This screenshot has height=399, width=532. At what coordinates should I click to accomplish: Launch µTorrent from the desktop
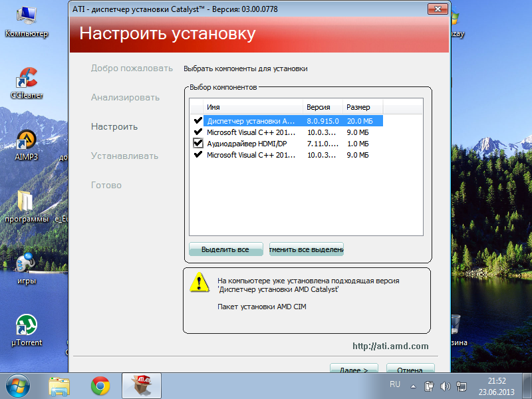pos(27,331)
